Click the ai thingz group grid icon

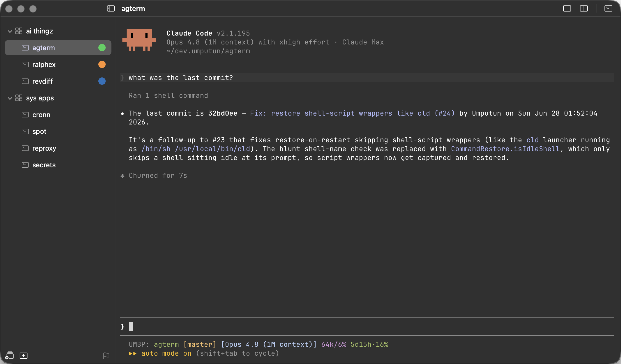[19, 31]
